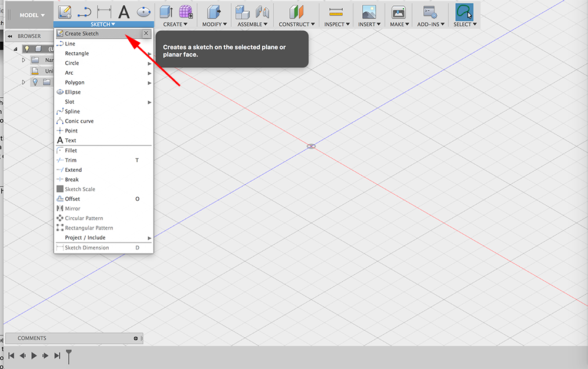Viewport: 588px width, 369px height.
Task: Play the timeline
Action: [x=34, y=355]
